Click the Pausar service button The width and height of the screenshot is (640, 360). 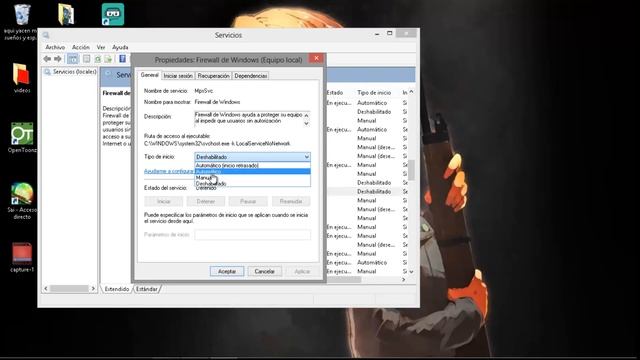pyautogui.click(x=248, y=201)
